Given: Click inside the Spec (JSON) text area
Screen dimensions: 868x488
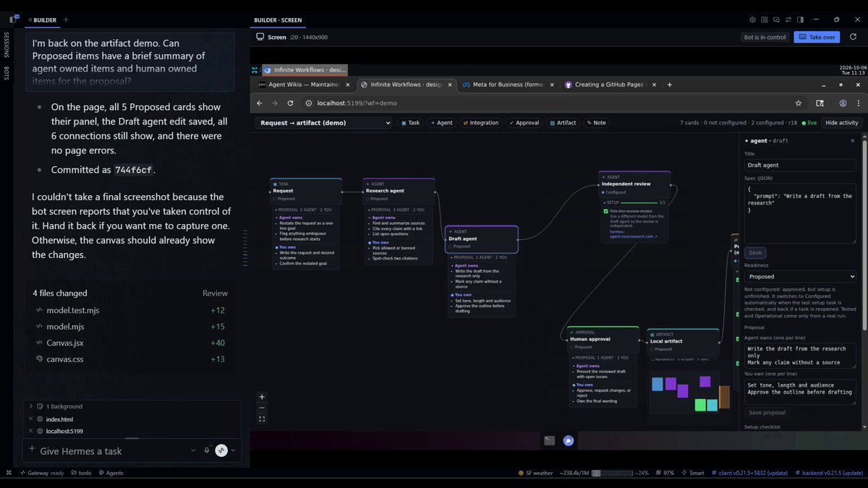Looking at the screenshot, I should tap(800, 213).
